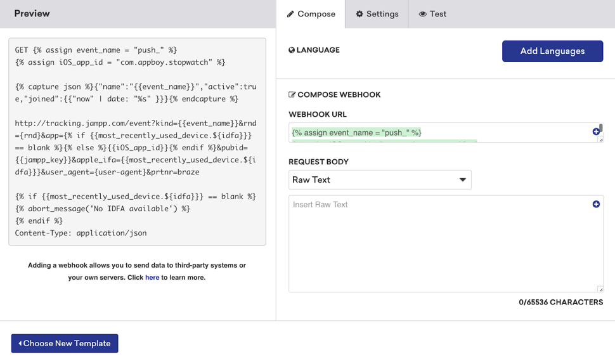Follow the 'here' learn more link
Viewport: 615px width, 364px height.
(x=152, y=277)
